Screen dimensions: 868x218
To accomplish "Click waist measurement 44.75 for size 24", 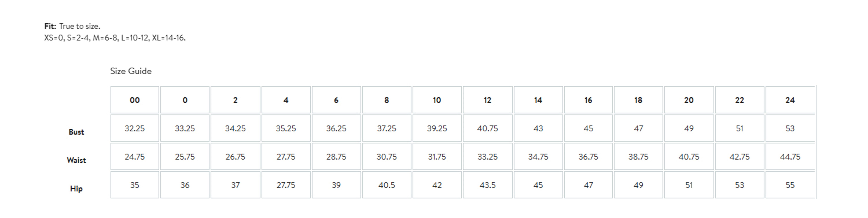I will click(790, 157).
